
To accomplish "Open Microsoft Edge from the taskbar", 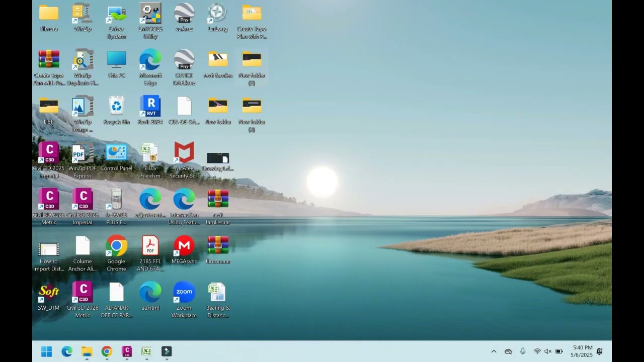I will [x=67, y=351].
